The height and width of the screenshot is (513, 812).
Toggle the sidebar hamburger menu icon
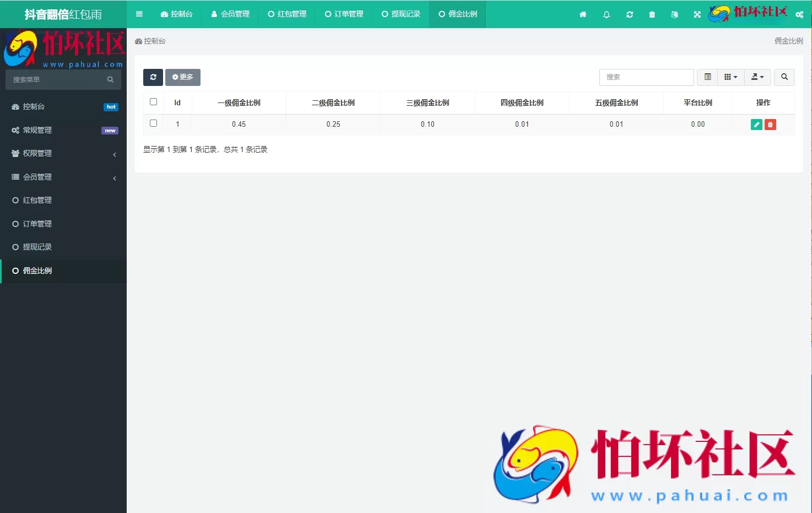139,14
